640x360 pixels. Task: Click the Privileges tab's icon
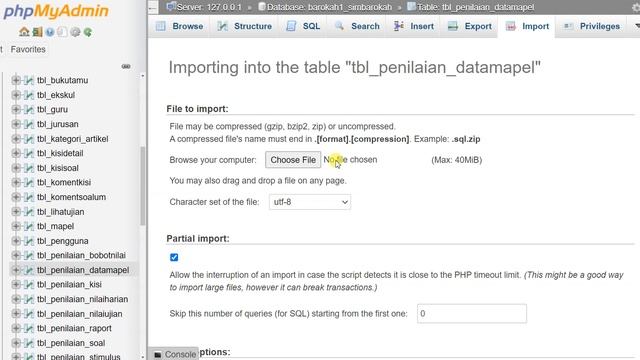[568, 26]
